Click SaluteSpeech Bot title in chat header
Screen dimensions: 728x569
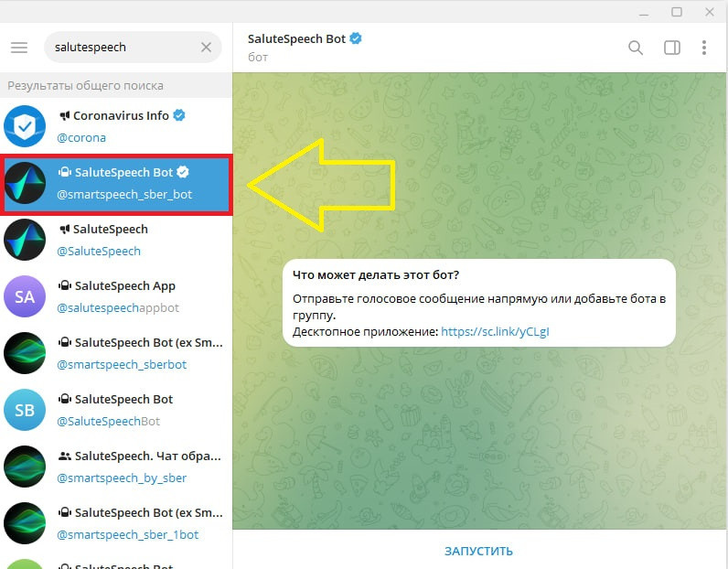296,39
